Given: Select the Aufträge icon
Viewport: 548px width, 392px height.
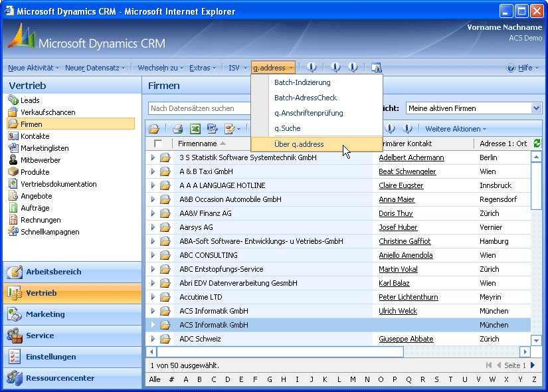Looking at the screenshot, I should click(x=13, y=208).
